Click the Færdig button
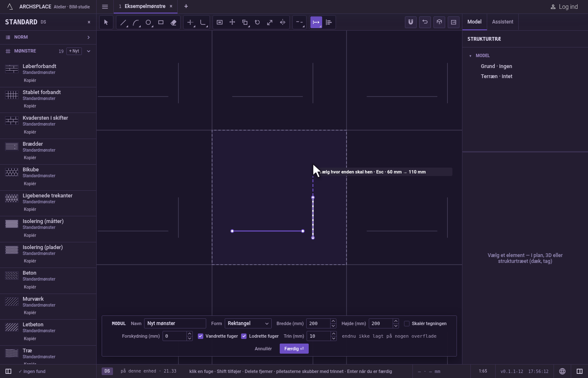 click(x=294, y=349)
